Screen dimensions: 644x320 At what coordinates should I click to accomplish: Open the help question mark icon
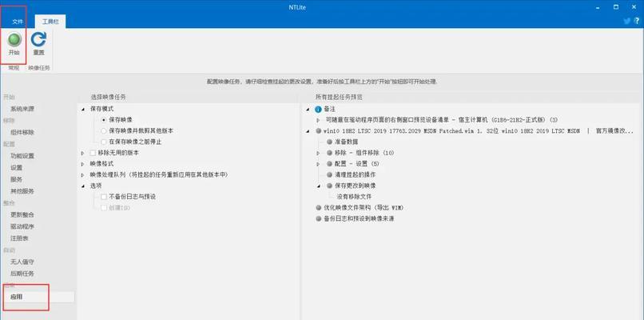click(637, 22)
